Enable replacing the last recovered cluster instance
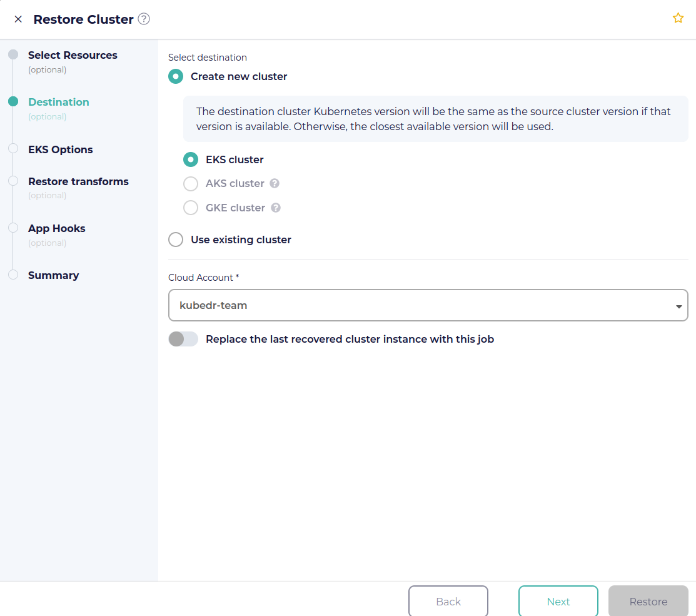 pyautogui.click(x=183, y=338)
